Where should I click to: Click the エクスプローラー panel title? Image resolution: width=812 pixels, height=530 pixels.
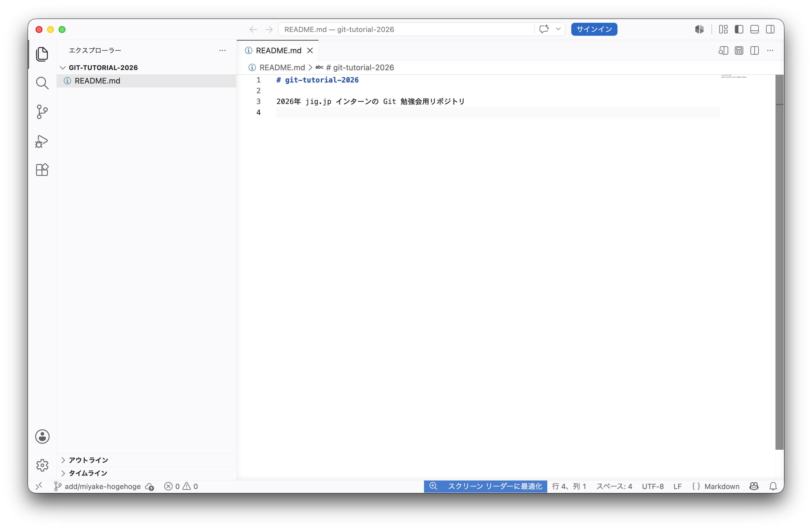click(x=95, y=50)
